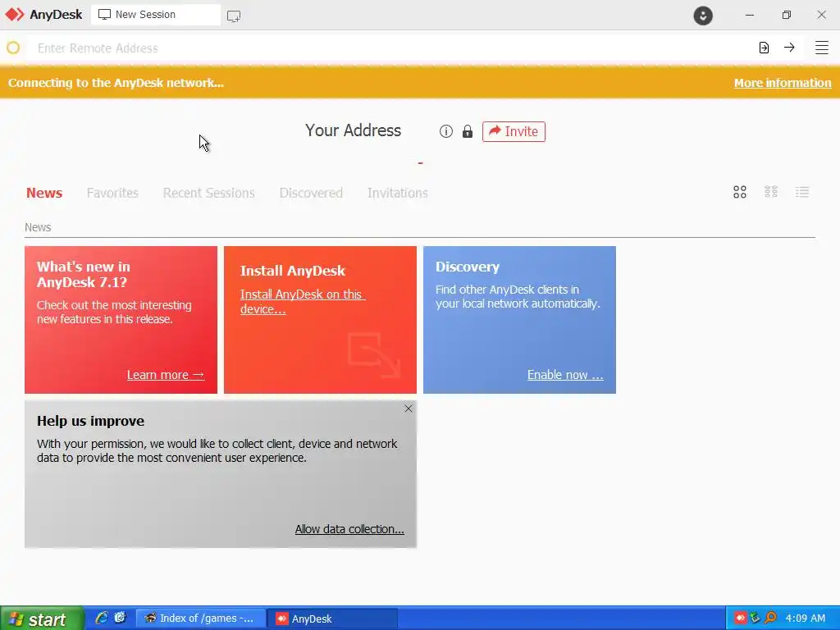Open the dark download arrow notification icon
840x630 pixels.
(x=703, y=15)
